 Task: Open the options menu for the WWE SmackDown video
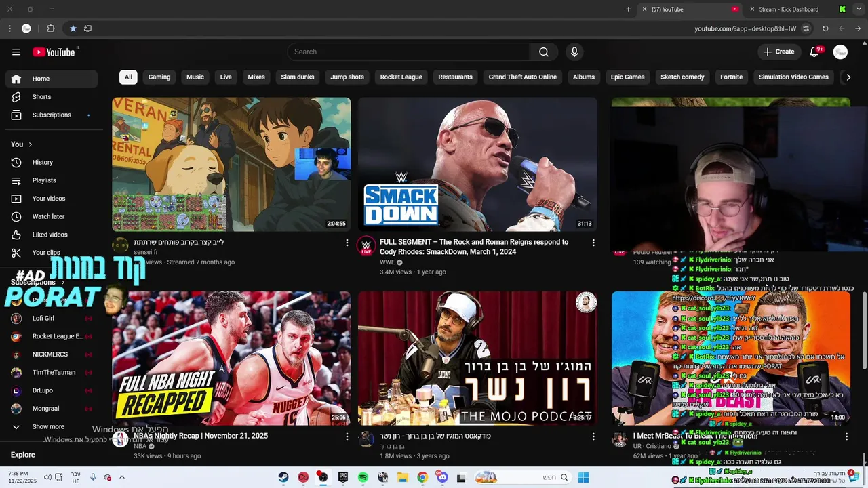(593, 243)
